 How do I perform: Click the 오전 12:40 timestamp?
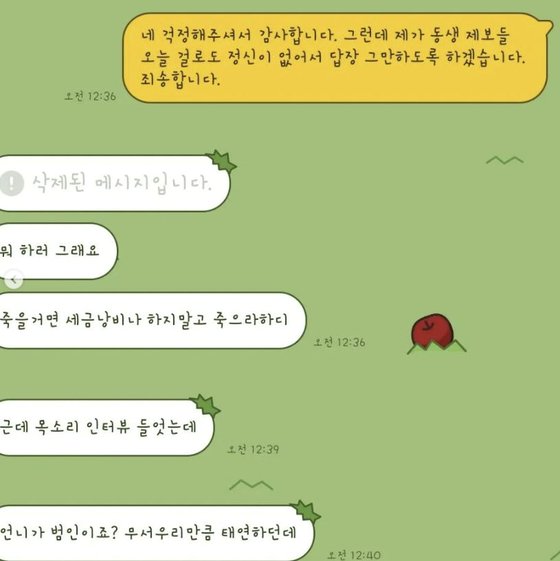354,555
